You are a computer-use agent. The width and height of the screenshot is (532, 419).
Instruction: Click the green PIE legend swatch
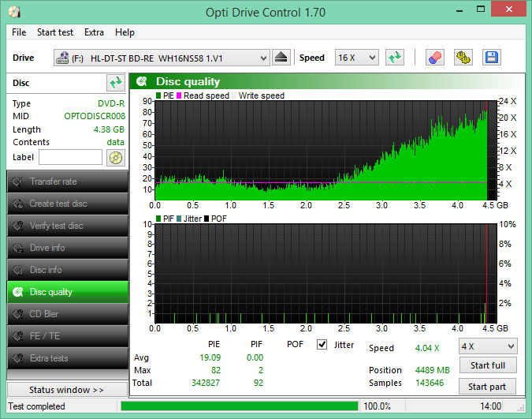(x=158, y=95)
